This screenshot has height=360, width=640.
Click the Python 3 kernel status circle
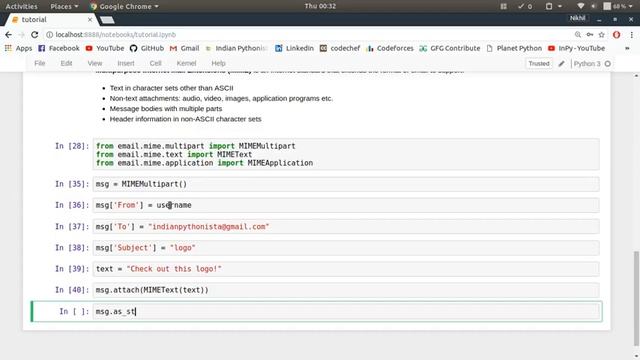pyautogui.click(x=608, y=64)
